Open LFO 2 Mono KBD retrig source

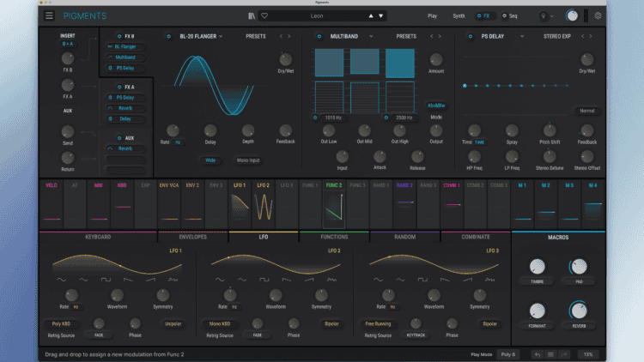click(x=220, y=324)
